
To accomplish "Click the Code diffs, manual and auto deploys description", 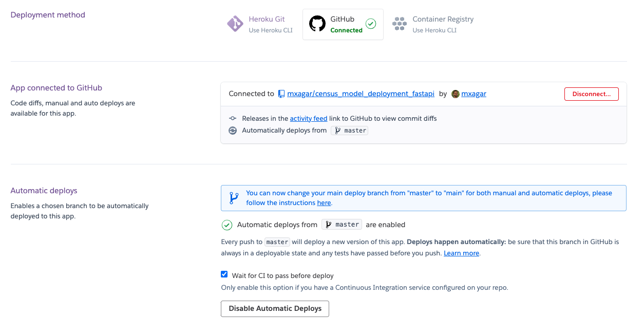I will [73, 108].
